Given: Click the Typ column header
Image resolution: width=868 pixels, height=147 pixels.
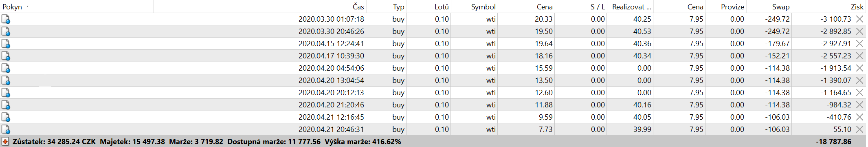Looking at the screenshot, I should pos(399,7).
